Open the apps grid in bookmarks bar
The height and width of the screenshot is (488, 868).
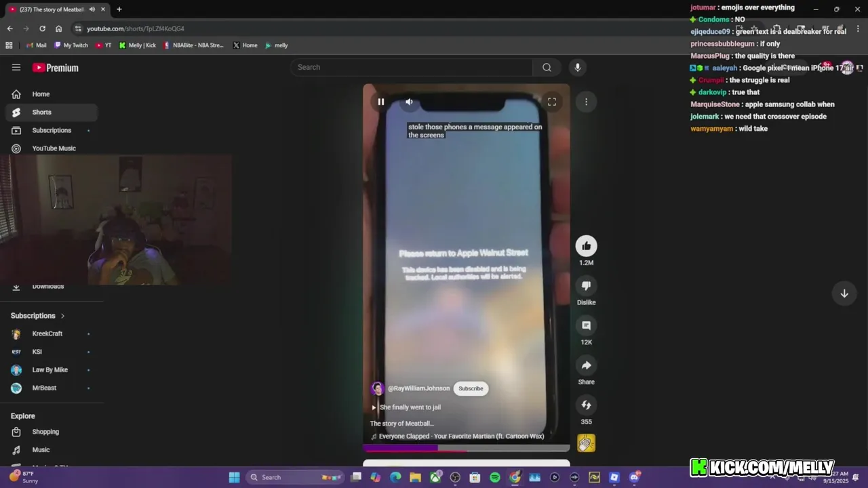point(9,45)
